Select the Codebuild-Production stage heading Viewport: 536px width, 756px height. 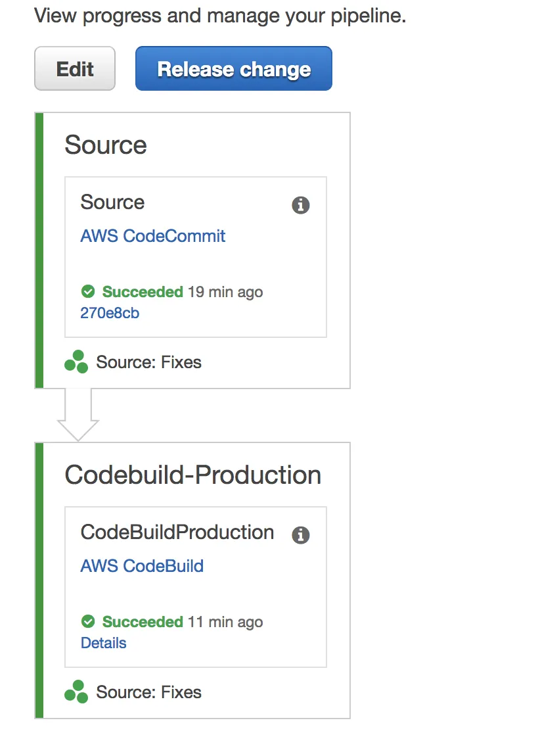192,475
